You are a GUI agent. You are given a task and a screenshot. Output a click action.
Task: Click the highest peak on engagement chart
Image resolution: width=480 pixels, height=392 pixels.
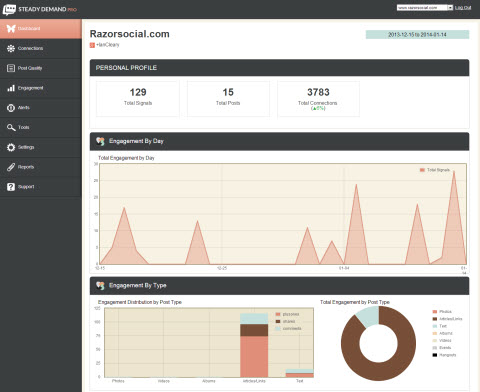coord(454,172)
